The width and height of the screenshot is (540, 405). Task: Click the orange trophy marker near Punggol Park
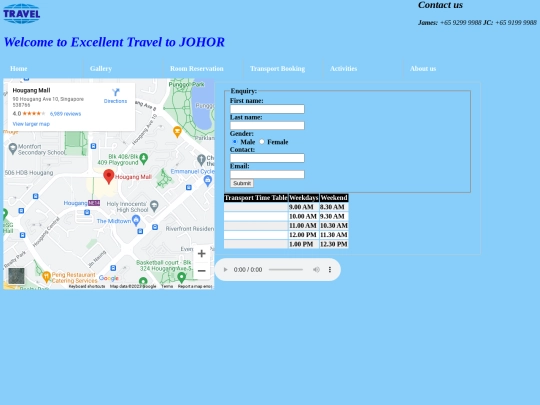coord(177,132)
